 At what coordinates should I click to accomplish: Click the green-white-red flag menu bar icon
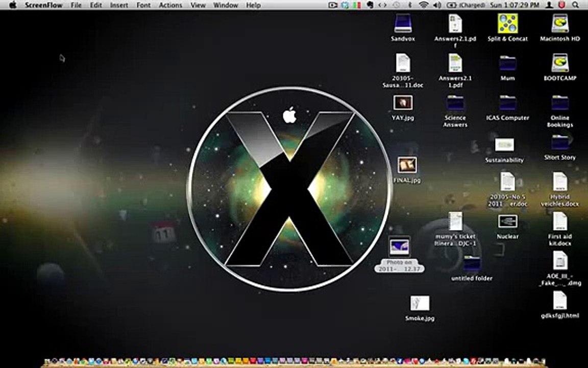[x=357, y=5]
